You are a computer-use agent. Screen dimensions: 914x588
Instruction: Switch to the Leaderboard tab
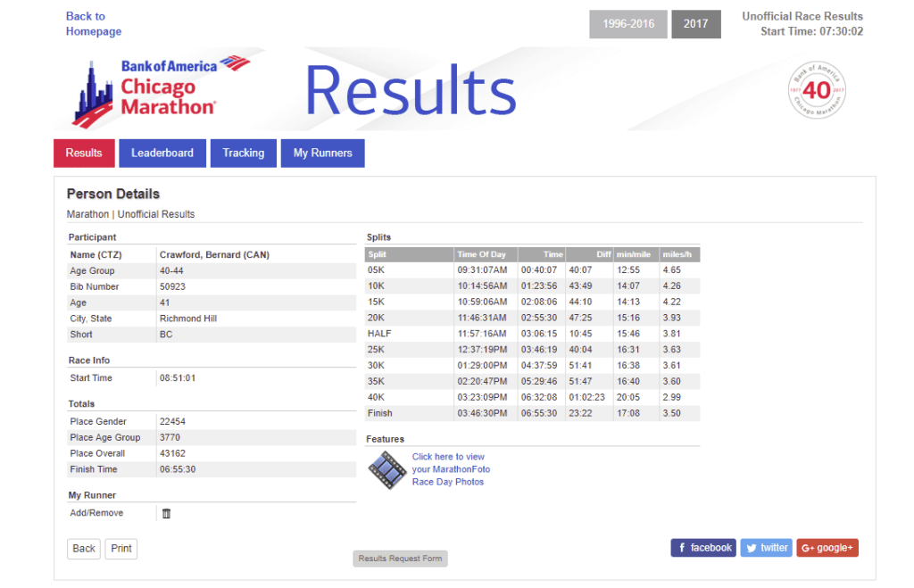pyautogui.click(x=162, y=153)
